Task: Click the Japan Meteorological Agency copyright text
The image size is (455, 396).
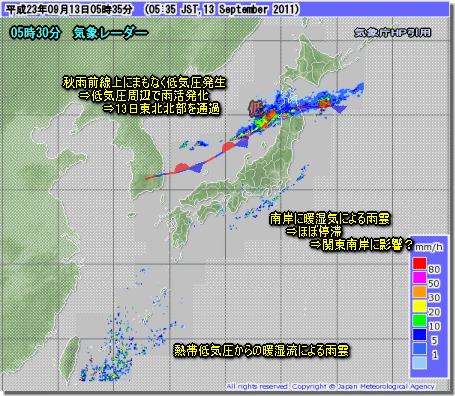Action: (x=330, y=387)
